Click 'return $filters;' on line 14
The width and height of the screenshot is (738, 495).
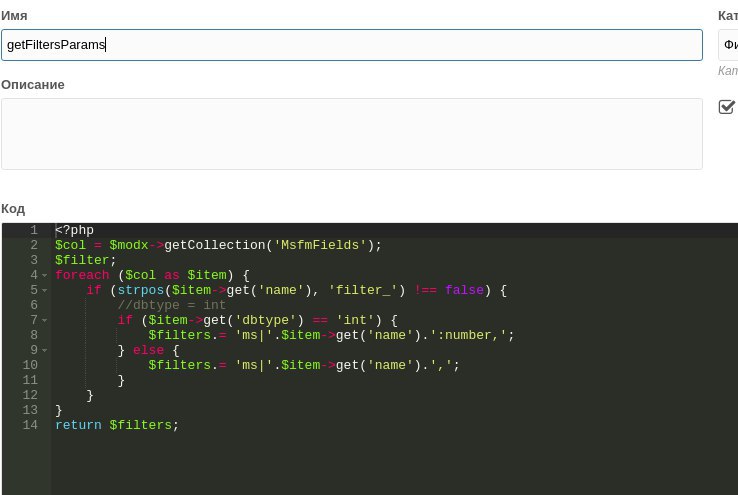117,425
